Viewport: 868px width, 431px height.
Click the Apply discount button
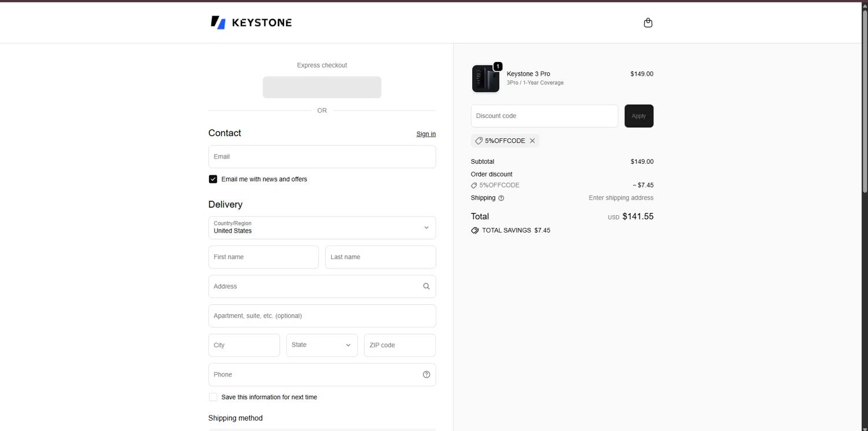639,116
